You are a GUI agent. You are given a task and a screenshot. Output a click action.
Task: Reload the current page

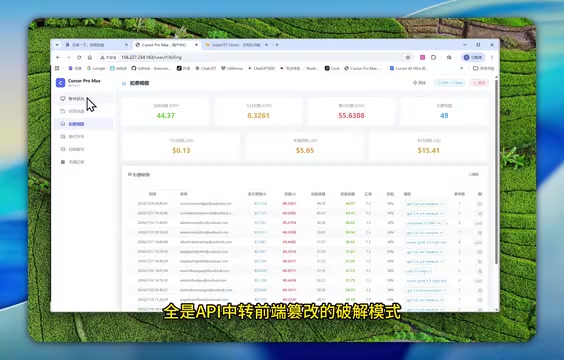click(x=79, y=57)
